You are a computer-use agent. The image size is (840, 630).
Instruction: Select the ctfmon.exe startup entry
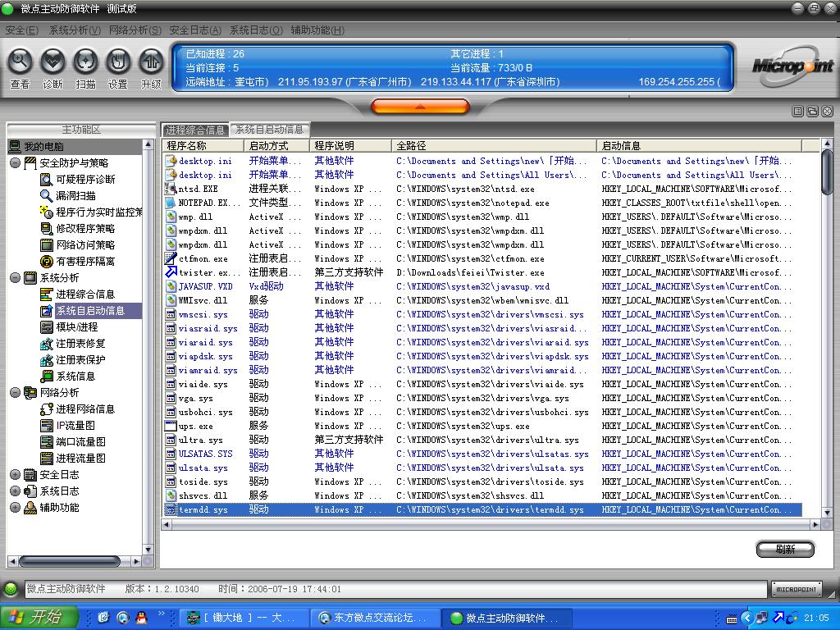pos(482,258)
